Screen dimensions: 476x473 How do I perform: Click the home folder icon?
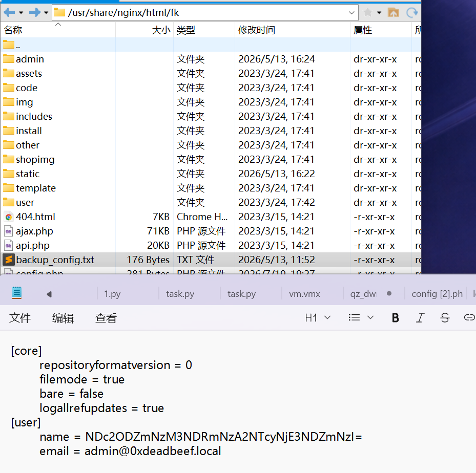(394, 12)
